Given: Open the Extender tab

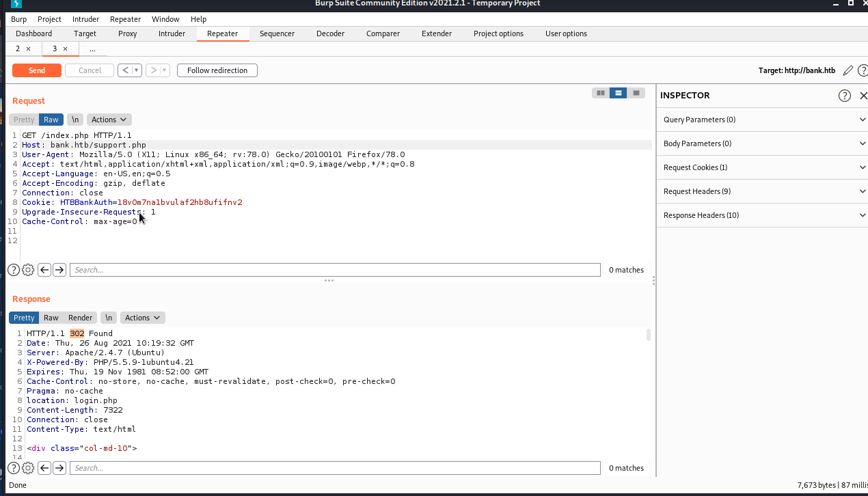Looking at the screenshot, I should tap(437, 33).
